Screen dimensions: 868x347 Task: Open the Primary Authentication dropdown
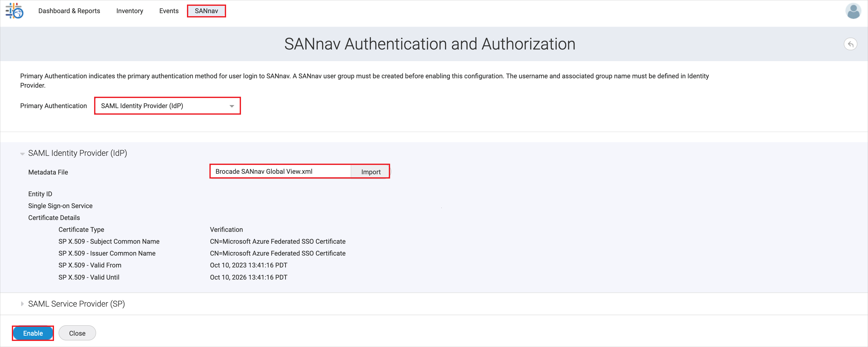point(167,106)
